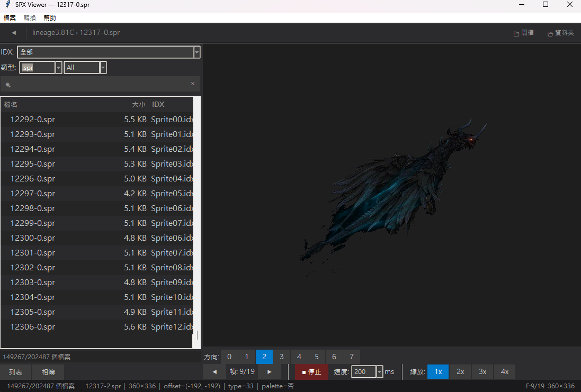Viewport: 581px width, 392px height.
Task: Select file 12300-0.spr
Action: (97, 238)
